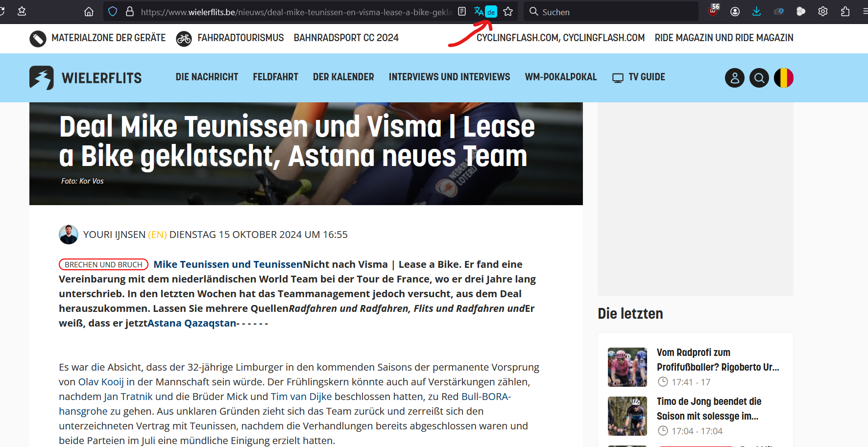868x447 pixels.
Task: Open Der Kalender navigation menu
Action: click(x=343, y=77)
